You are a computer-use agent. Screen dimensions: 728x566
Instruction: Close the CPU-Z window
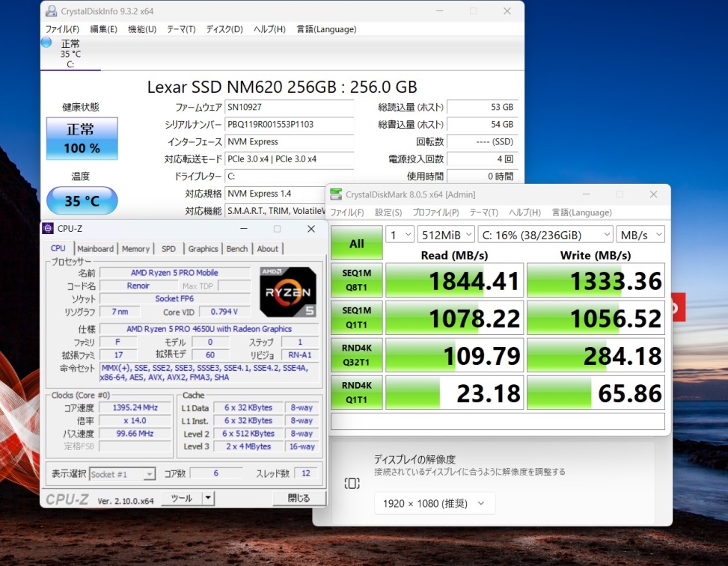pyautogui.click(x=311, y=229)
